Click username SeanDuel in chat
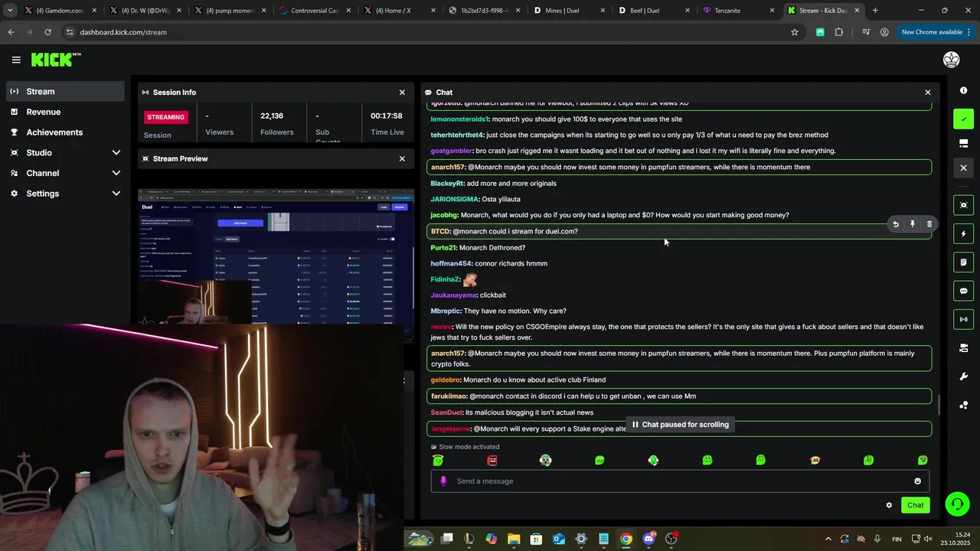This screenshot has width=980, height=551. click(446, 412)
